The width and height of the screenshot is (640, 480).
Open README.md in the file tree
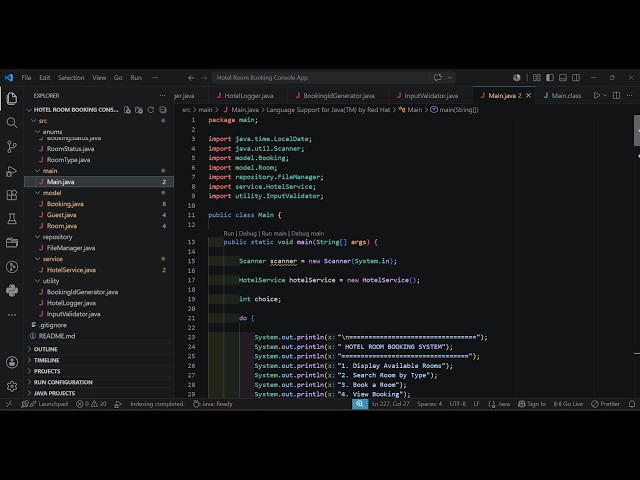click(x=57, y=336)
